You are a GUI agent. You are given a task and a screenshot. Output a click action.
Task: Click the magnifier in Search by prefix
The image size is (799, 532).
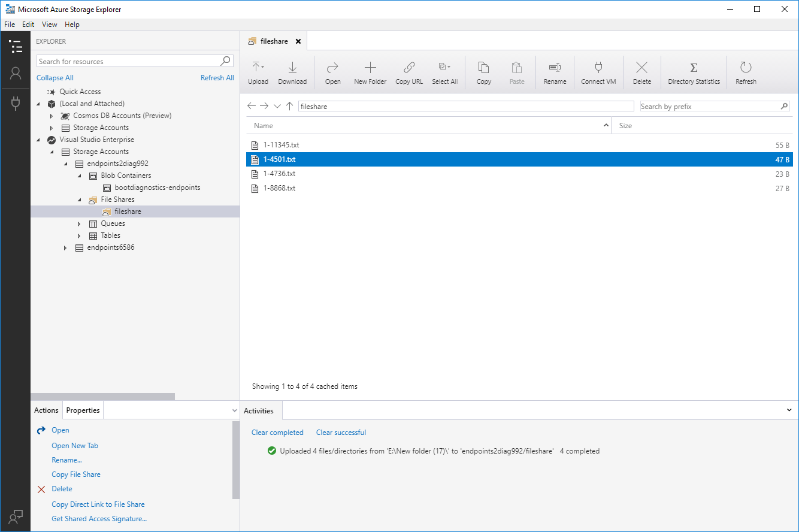[784, 106]
